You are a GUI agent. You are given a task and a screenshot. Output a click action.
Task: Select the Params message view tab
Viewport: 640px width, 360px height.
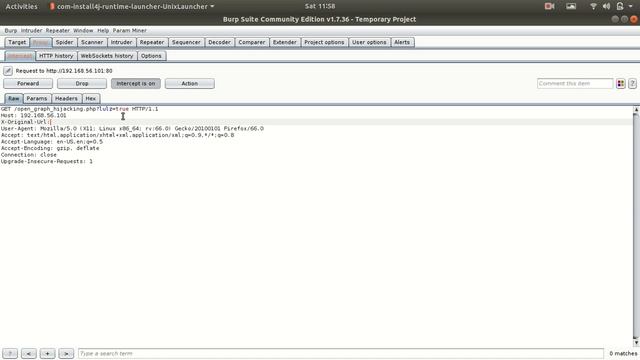click(x=37, y=98)
